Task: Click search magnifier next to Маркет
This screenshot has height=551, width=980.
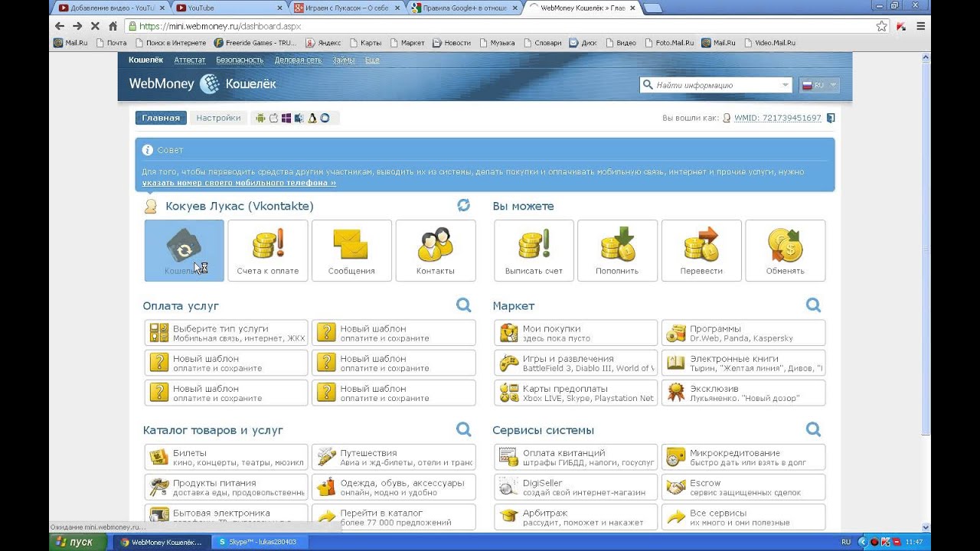Action: click(813, 305)
